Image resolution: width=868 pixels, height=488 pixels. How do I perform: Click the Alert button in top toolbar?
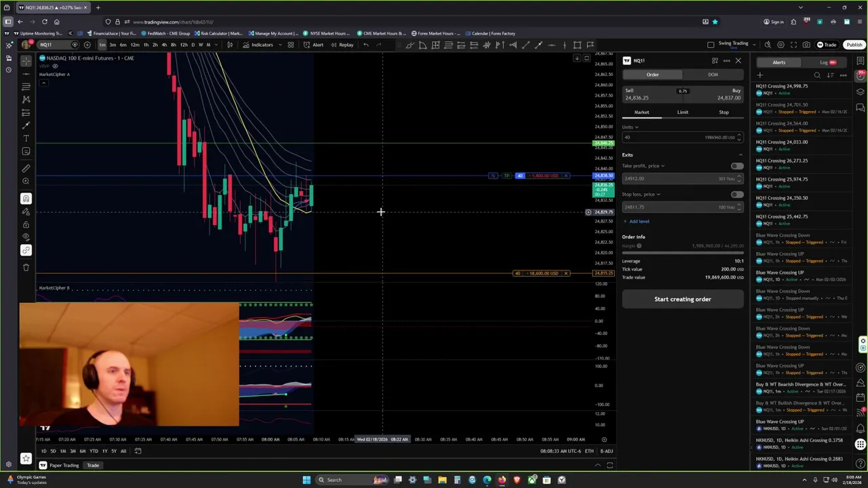coord(313,45)
